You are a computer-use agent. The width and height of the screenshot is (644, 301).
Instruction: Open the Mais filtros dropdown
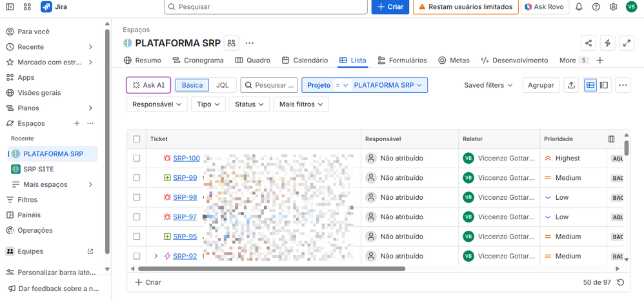(301, 104)
